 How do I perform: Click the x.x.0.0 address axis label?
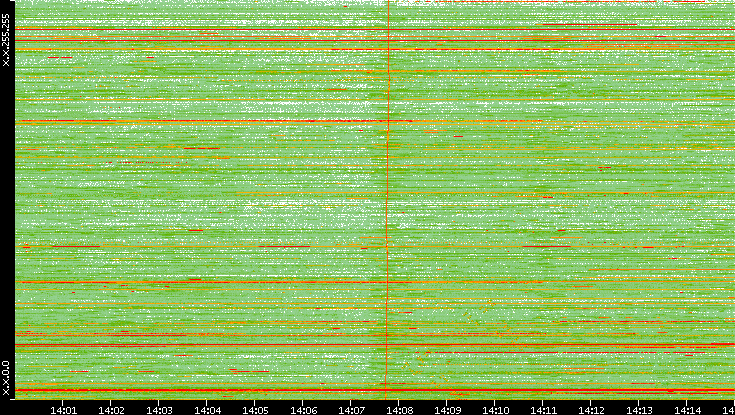point(6,378)
